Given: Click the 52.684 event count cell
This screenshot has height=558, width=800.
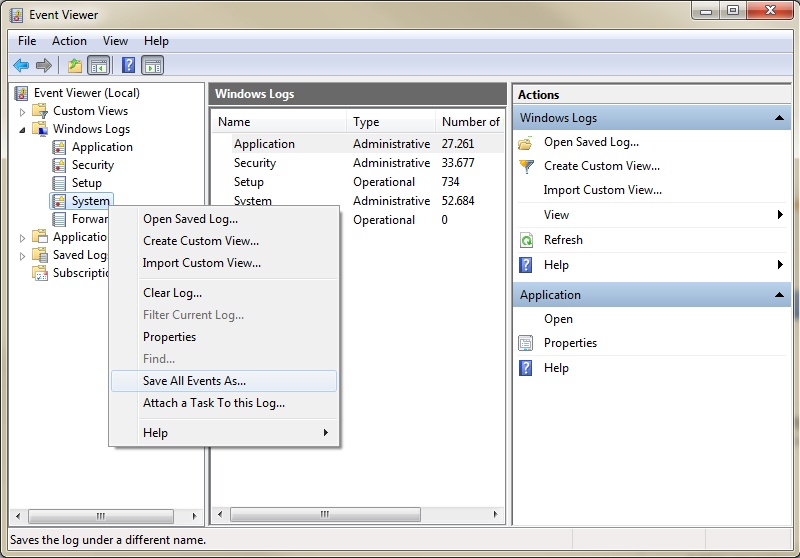Looking at the screenshot, I should point(458,201).
